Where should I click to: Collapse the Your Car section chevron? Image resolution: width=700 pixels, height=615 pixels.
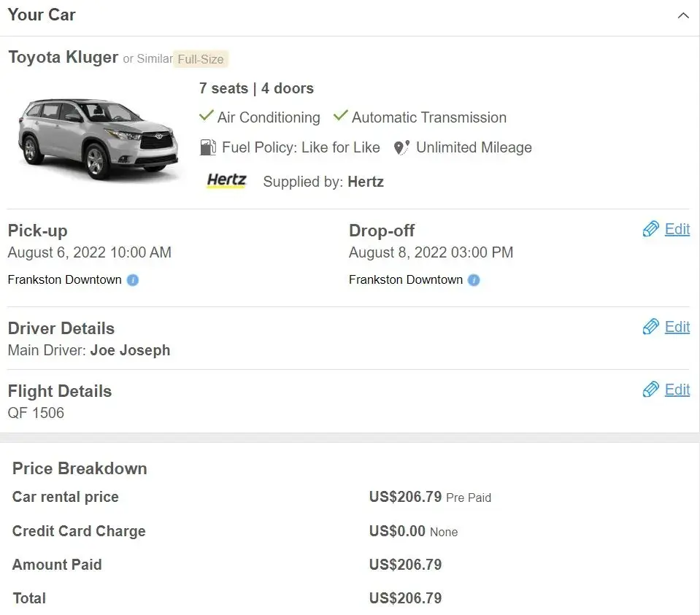683,15
